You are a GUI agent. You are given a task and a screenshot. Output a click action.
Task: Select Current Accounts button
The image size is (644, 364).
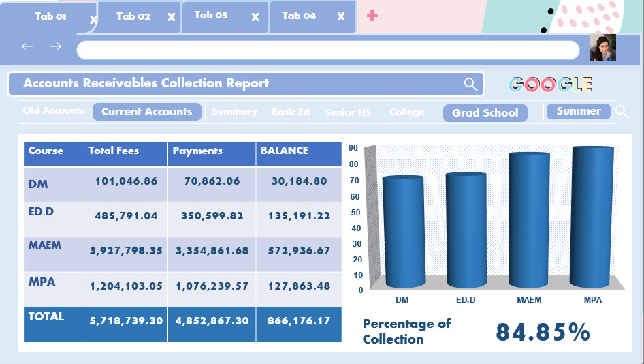point(147,112)
